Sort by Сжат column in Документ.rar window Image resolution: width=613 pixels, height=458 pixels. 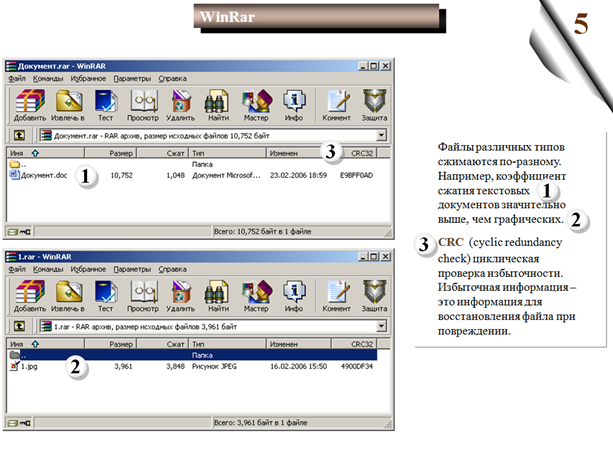point(162,153)
